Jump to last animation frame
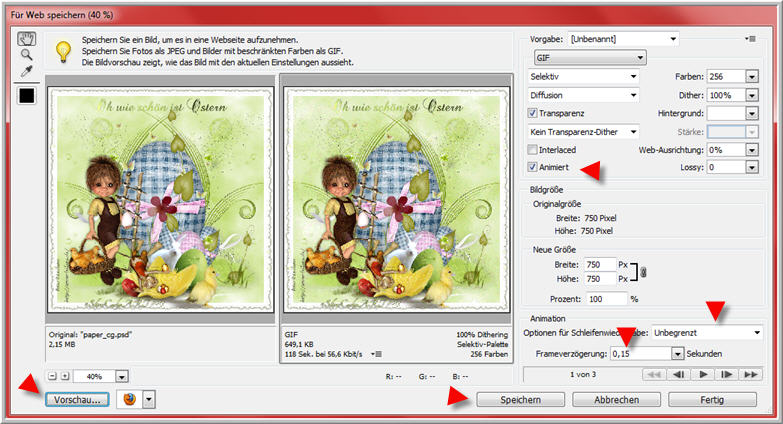The height and width of the screenshot is (424, 783). tap(750, 374)
